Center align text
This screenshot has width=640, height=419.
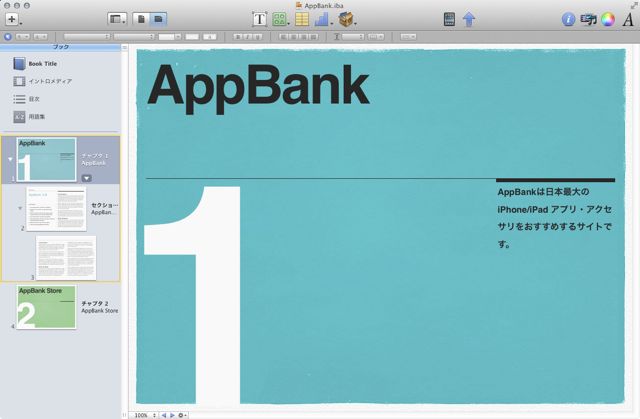293,37
